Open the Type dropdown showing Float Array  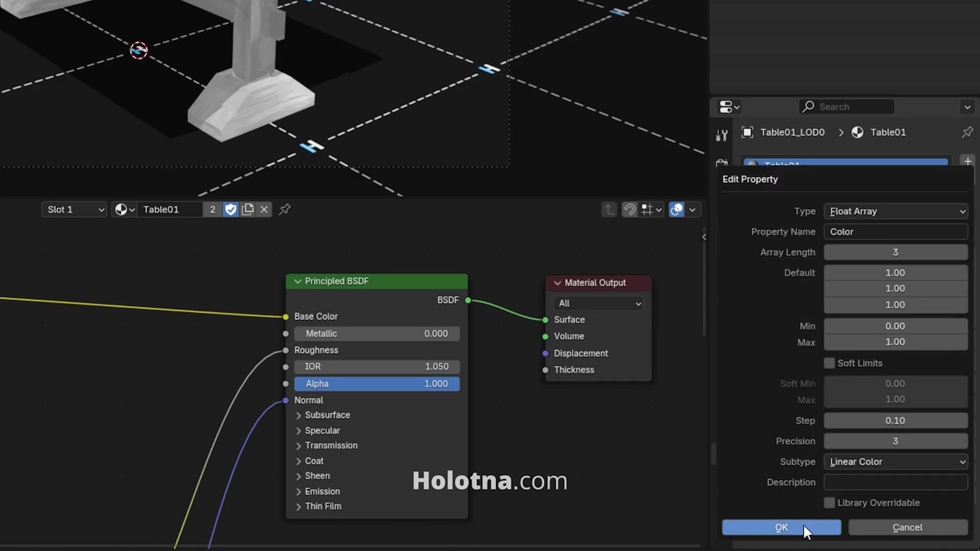[897, 211]
